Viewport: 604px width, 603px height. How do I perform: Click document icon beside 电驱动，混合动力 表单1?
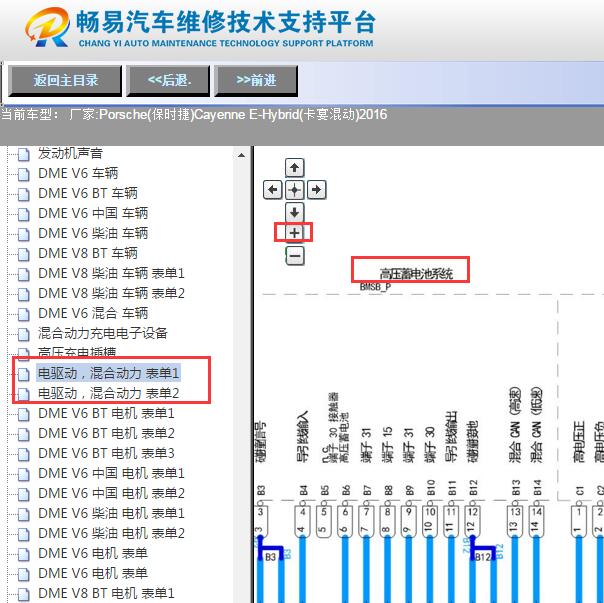click(x=23, y=374)
